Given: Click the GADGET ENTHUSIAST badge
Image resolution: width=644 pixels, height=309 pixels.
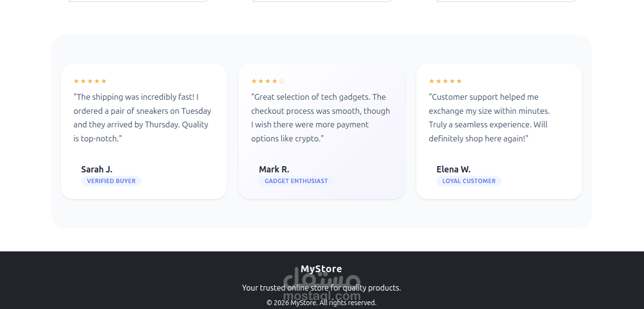Looking at the screenshot, I should (x=296, y=181).
